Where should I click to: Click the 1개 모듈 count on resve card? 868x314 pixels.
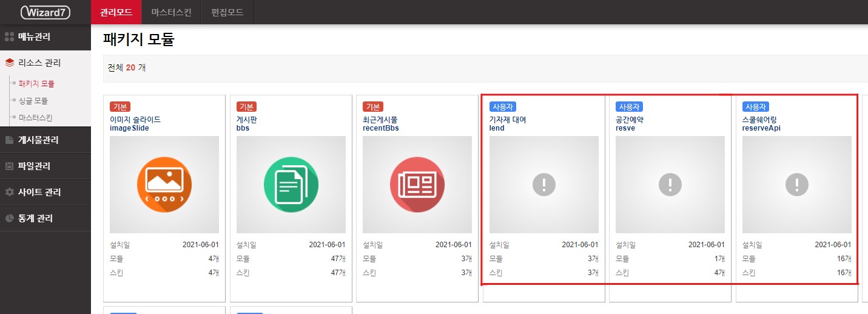point(719,259)
